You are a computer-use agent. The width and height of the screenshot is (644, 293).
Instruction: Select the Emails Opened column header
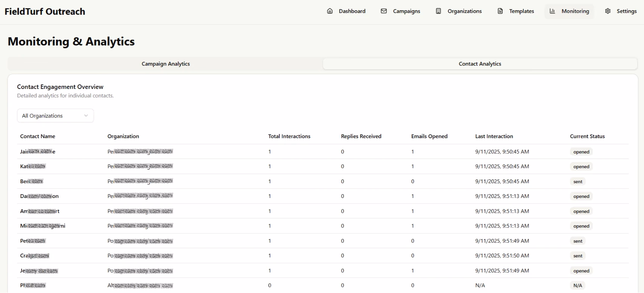(x=429, y=136)
